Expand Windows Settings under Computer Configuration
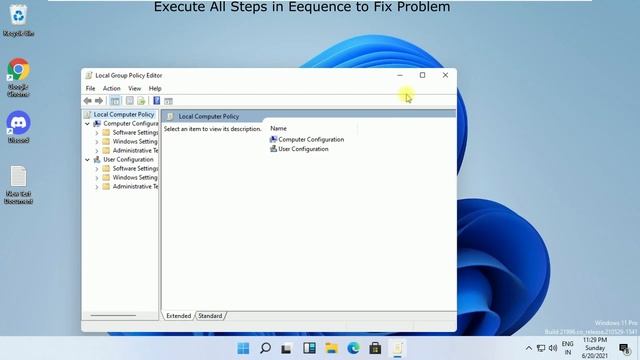 pyautogui.click(x=97, y=142)
